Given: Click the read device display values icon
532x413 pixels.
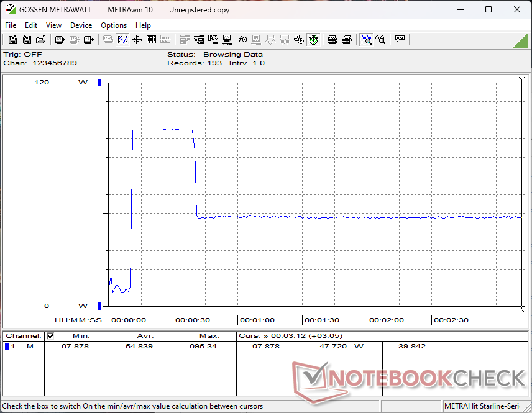Looking at the screenshot, I should click(60, 40).
